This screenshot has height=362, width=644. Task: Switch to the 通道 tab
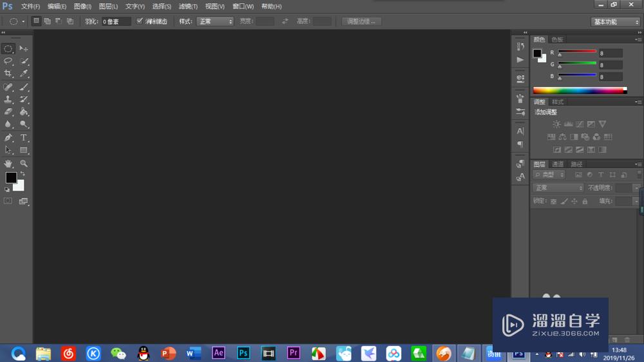(x=557, y=164)
